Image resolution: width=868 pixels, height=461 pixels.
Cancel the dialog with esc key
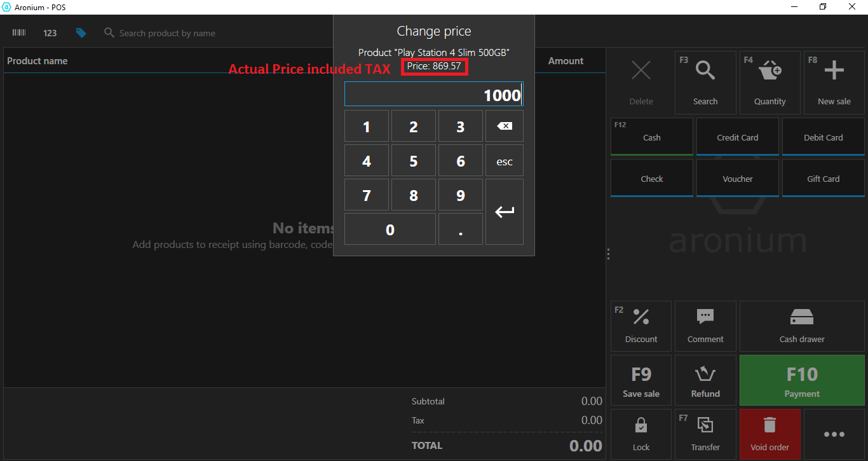pos(505,162)
